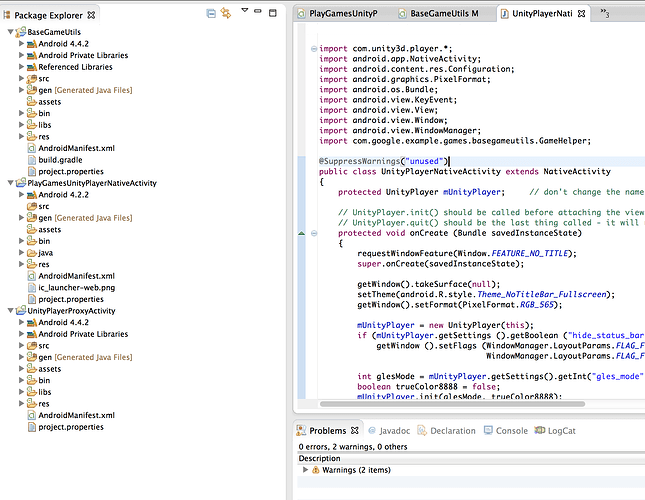Close the Package Explorer view tab
Screen dimensions: 645x500
[91, 15]
